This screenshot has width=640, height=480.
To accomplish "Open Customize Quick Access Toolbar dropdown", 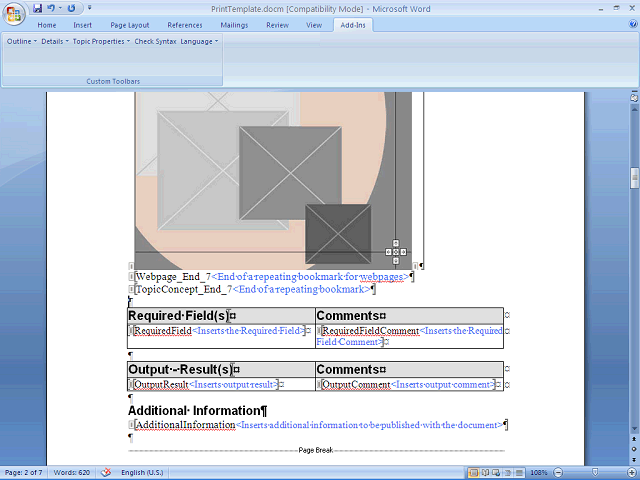I will 89,8.
